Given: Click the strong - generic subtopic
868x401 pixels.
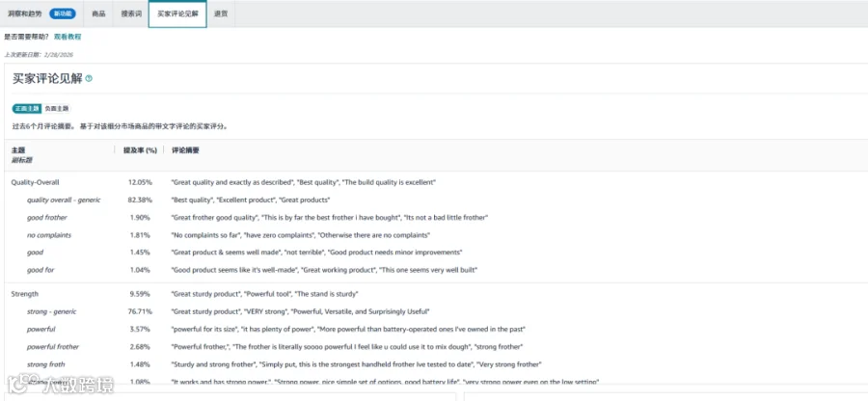Looking at the screenshot, I should click(x=51, y=311).
